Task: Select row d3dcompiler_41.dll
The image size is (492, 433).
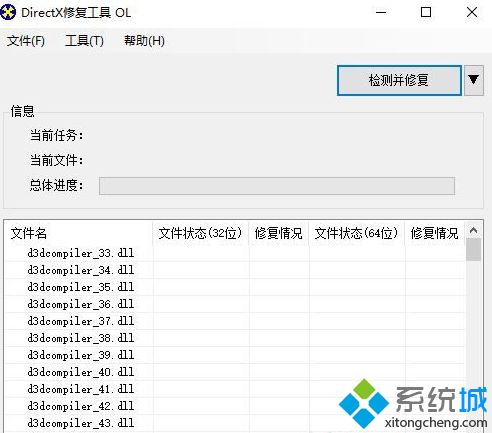Action: click(x=235, y=389)
